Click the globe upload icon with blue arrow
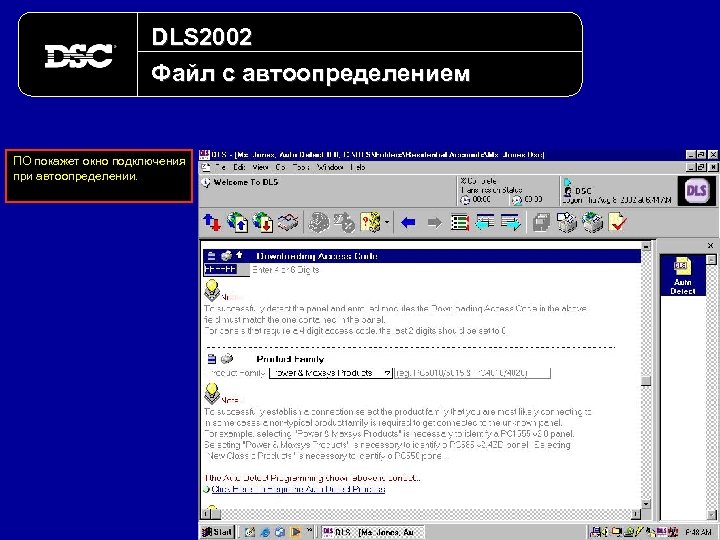Viewport: 720px width, 540px height. pyautogui.click(x=237, y=222)
